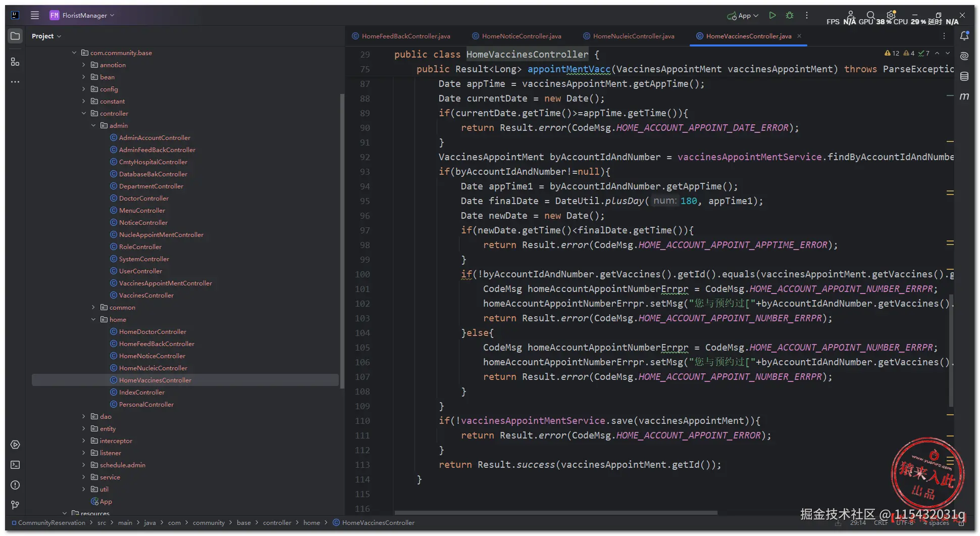This screenshot has height=536, width=980.
Task: Click line number 110 in the gutter
Action: click(x=363, y=421)
